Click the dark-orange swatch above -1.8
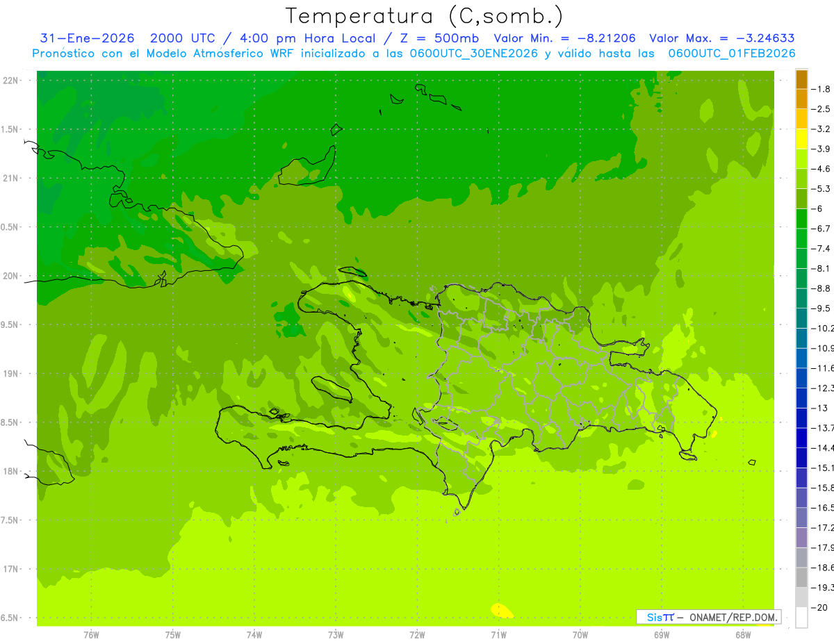Screen dimensions: 834x644 (801, 79)
